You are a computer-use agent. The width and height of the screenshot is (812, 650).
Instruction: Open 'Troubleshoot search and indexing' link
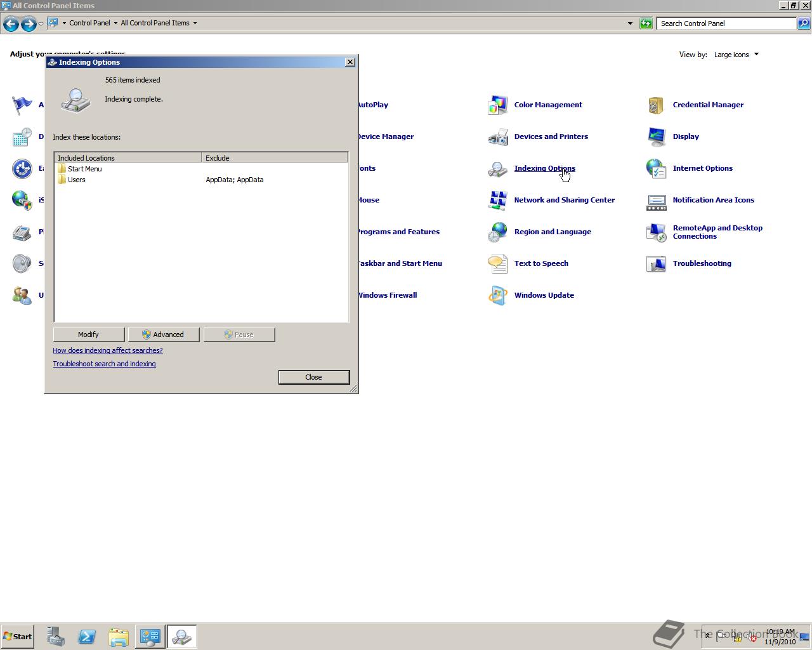click(105, 364)
